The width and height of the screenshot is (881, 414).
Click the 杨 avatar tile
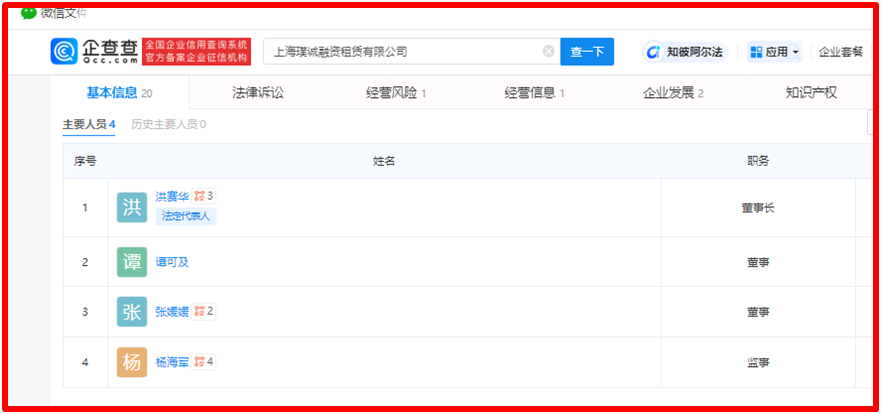(131, 362)
